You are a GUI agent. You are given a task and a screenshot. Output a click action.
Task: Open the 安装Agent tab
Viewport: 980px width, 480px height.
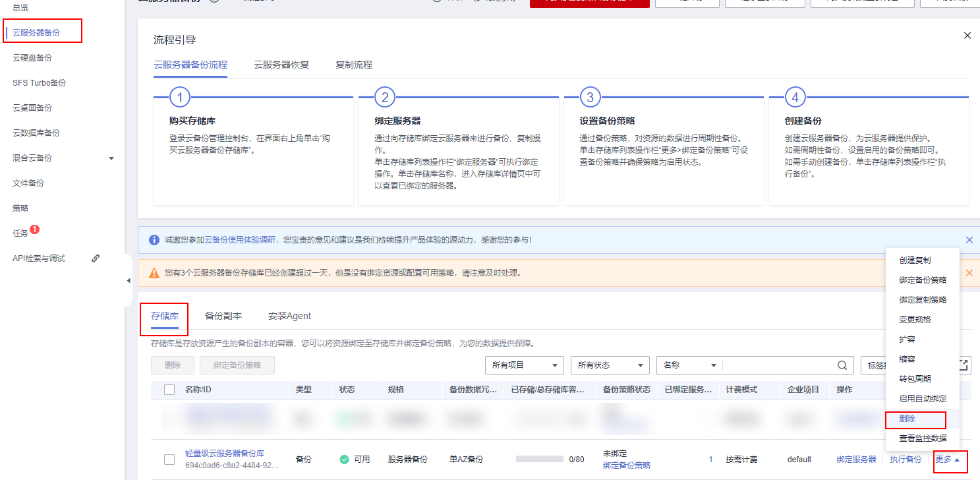(289, 316)
